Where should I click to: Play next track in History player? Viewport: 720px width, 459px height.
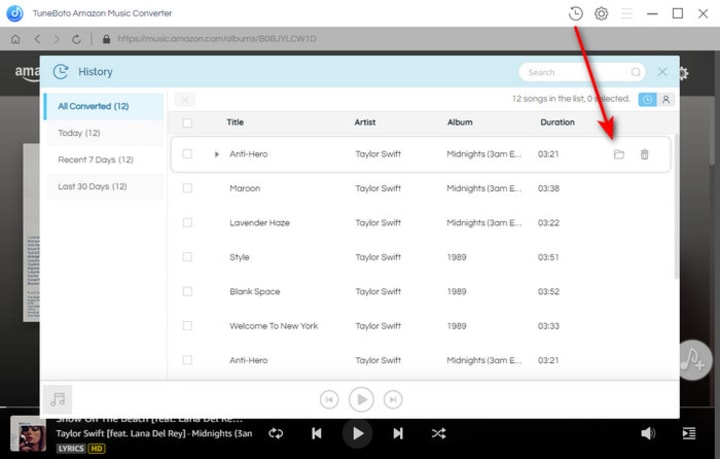coord(393,399)
